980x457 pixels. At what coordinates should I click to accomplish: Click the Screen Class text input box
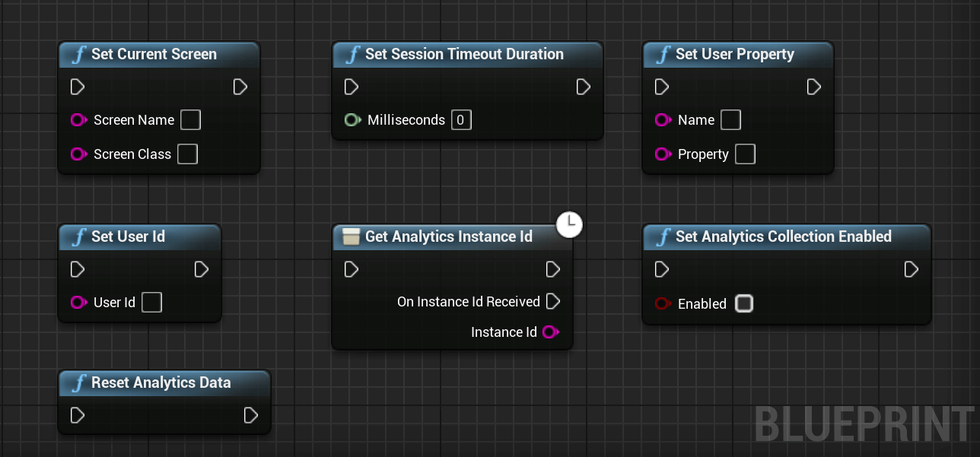(x=187, y=154)
